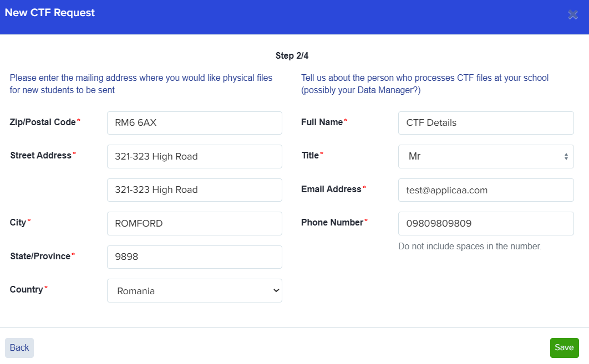Click the first Street Address field

[194, 156]
